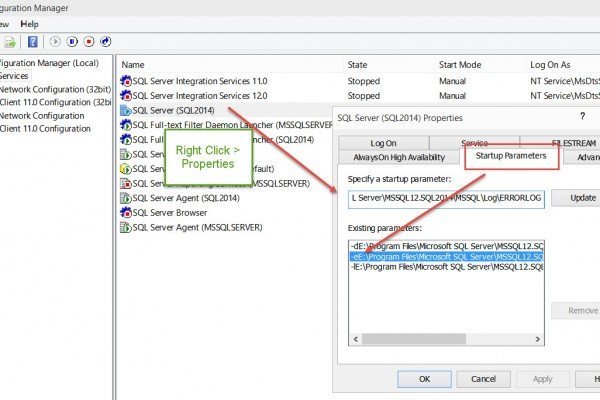Switch to the Log On tab
Image resolution: width=600 pixels, height=400 pixels.
[x=383, y=143]
